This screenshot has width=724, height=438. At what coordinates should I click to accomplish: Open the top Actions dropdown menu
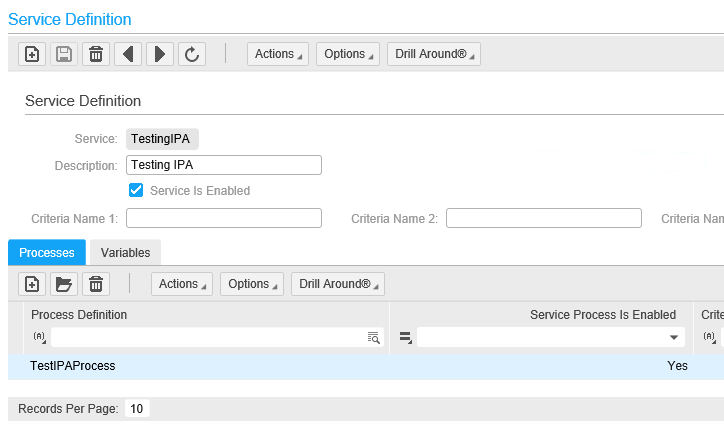click(x=278, y=54)
